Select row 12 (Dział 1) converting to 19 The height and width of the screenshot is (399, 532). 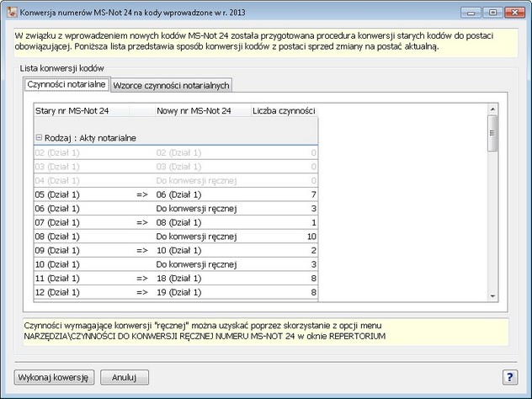pos(168,292)
